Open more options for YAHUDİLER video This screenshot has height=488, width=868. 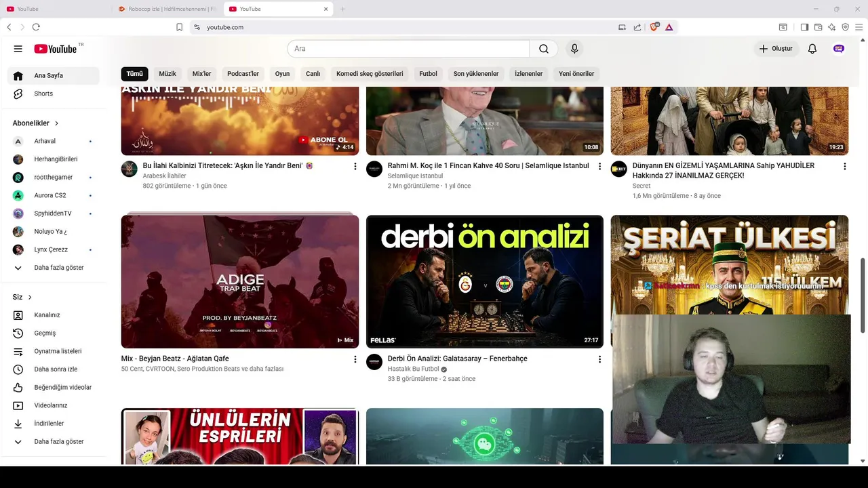(x=844, y=166)
